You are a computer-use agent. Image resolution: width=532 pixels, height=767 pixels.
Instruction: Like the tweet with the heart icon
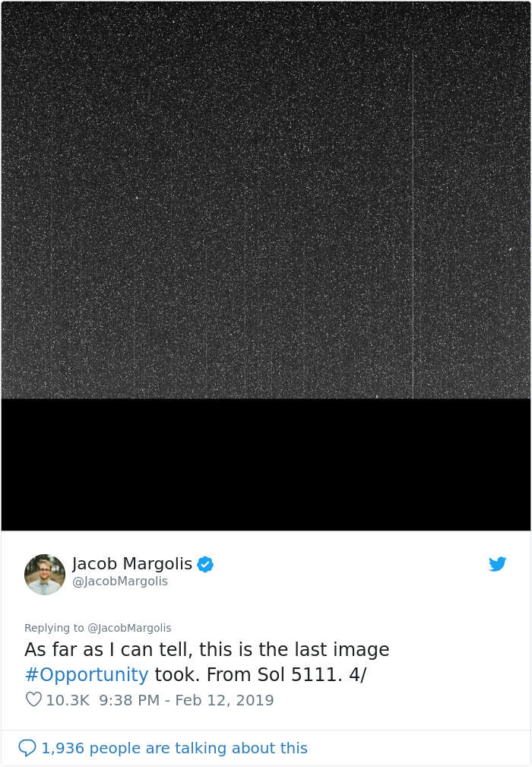point(33,700)
